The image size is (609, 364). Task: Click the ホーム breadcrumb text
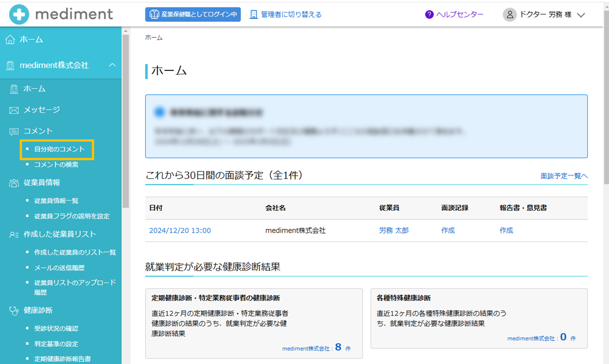(154, 38)
